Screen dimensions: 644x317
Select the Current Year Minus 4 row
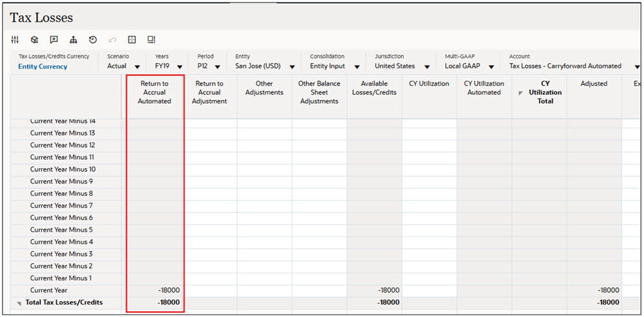pos(66,242)
